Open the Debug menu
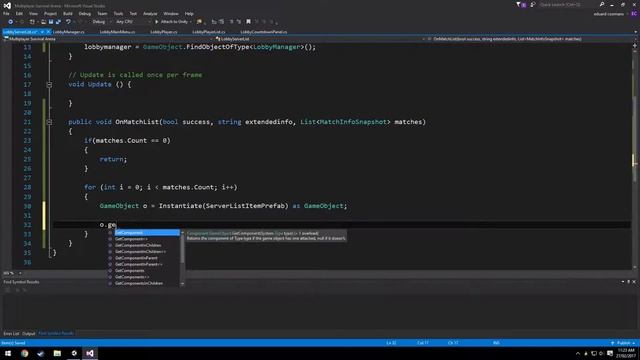 [84, 13]
